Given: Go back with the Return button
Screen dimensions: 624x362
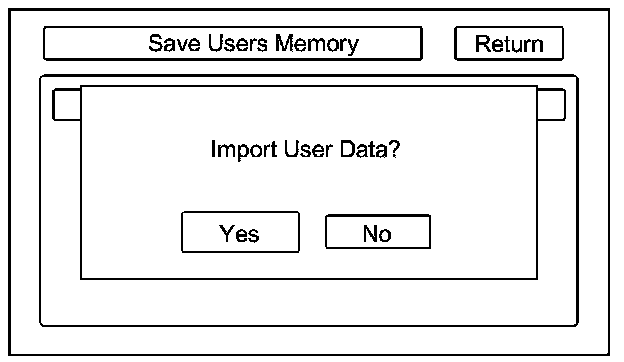Looking at the screenshot, I should (509, 44).
